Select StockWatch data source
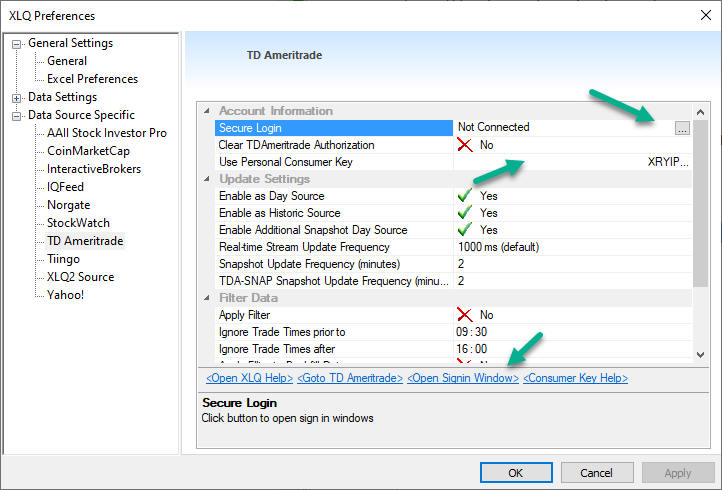Screen dimensions: 722x490 coord(78,222)
